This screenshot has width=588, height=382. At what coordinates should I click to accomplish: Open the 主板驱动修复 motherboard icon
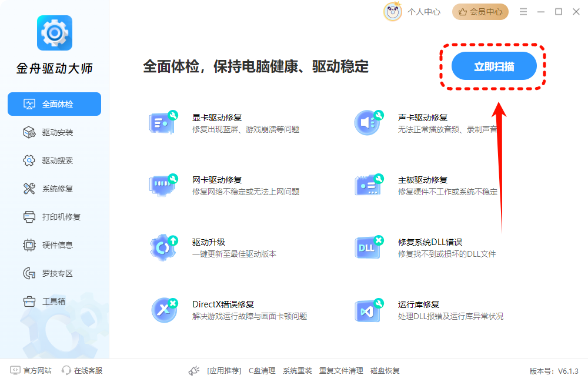(369, 185)
